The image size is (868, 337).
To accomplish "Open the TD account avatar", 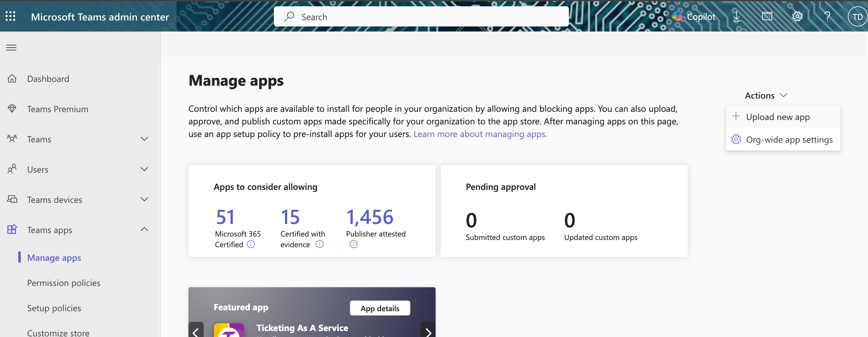I will click(857, 17).
